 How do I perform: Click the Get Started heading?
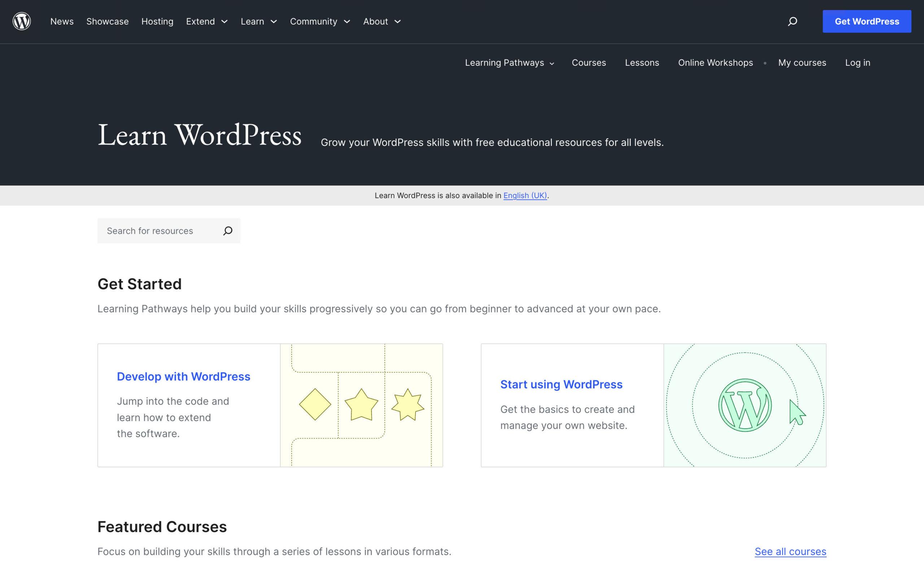tap(139, 284)
